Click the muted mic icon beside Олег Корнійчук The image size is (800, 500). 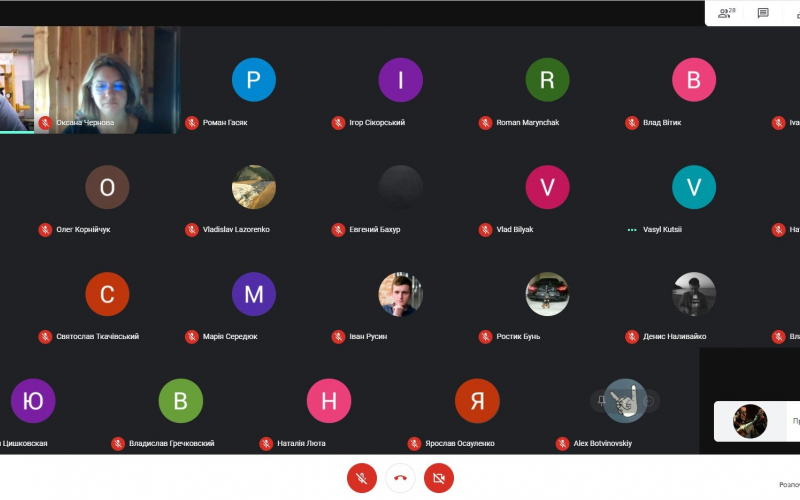tap(45, 230)
